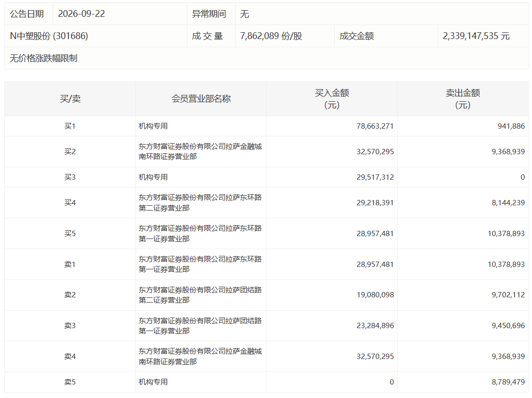The width and height of the screenshot is (532, 398).
Task: Click the 买入金额 (元) column header
Action: tap(332, 99)
